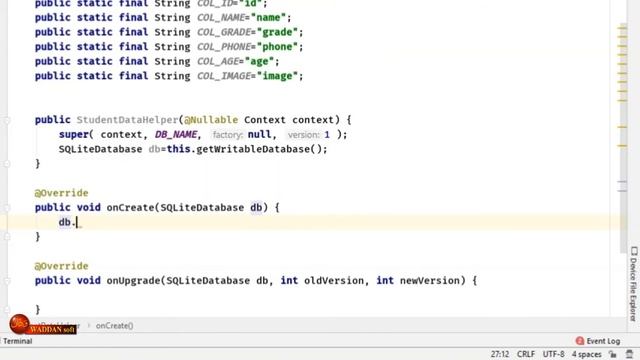Click the COL_AGE constant identifier

tap(218, 62)
